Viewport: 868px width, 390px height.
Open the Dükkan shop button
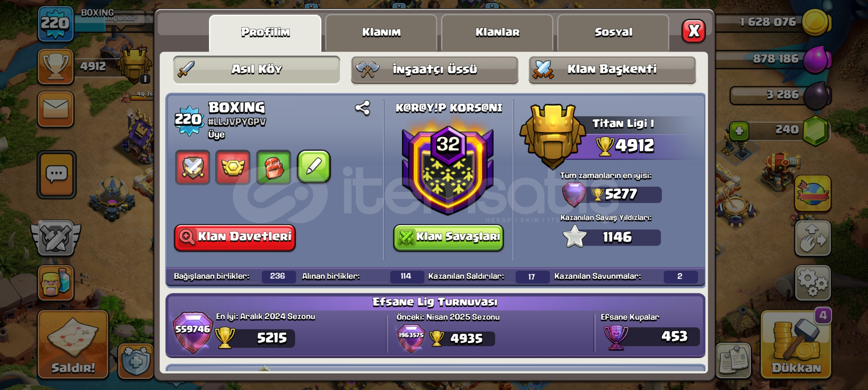tap(796, 345)
